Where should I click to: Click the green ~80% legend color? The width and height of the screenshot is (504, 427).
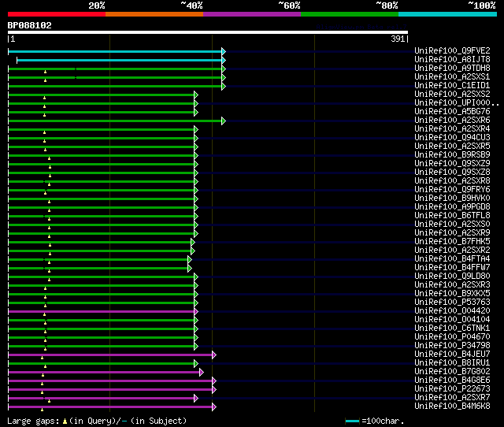(x=350, y=14)
